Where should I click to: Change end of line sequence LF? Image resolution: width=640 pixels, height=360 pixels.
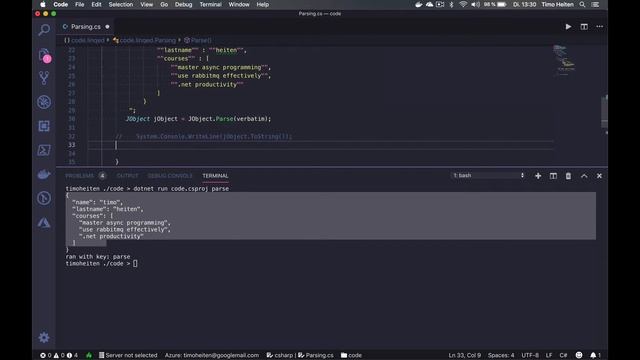549,355
